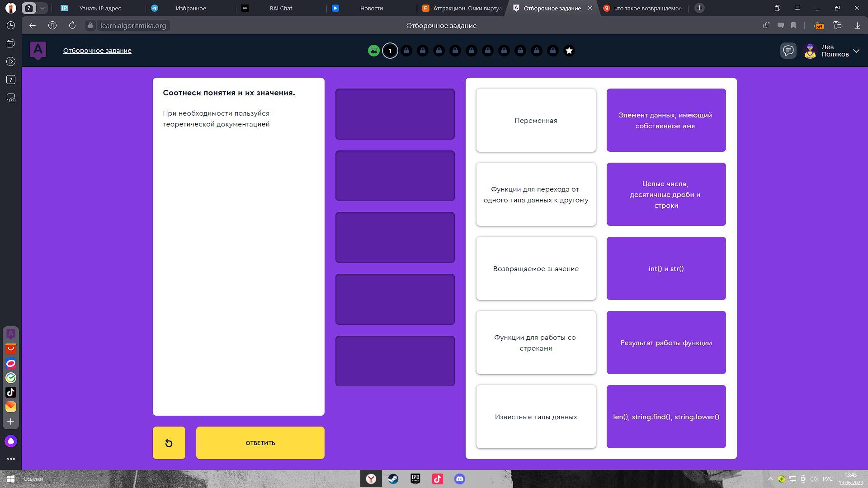The image size is (868, 488).
Task: Click the yellow reset arrow button
Action: (x=169, y=443)
